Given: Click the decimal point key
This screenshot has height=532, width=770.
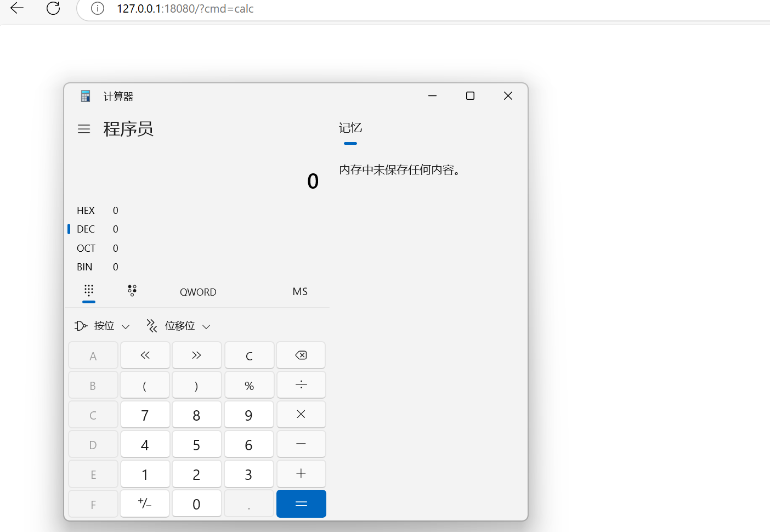Looking at the screenshot, I should (249, 503).
